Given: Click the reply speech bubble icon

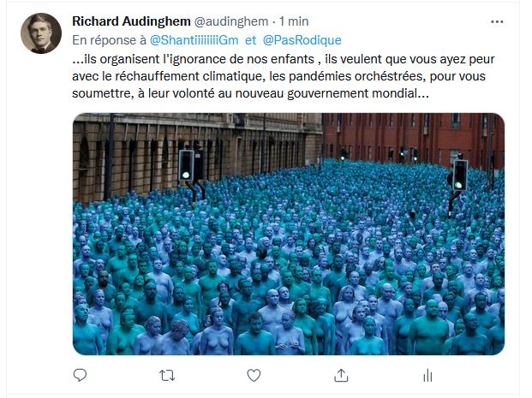Looking at the screenshot, I should click(80, 375).
